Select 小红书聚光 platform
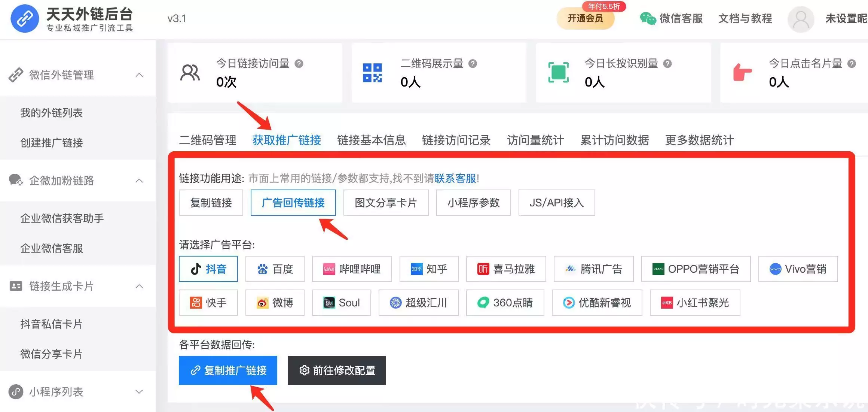This screenshot has height=412, width=868. coord(695,303)
